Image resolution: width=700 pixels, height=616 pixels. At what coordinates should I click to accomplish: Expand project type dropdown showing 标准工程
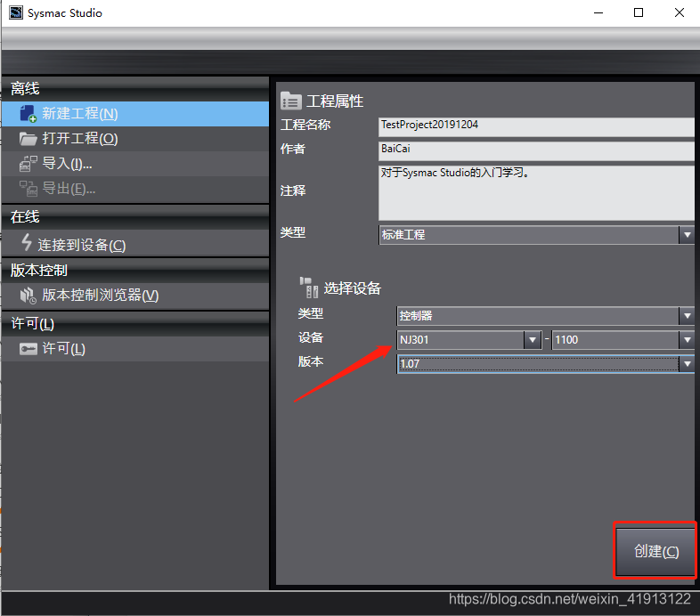537,235
